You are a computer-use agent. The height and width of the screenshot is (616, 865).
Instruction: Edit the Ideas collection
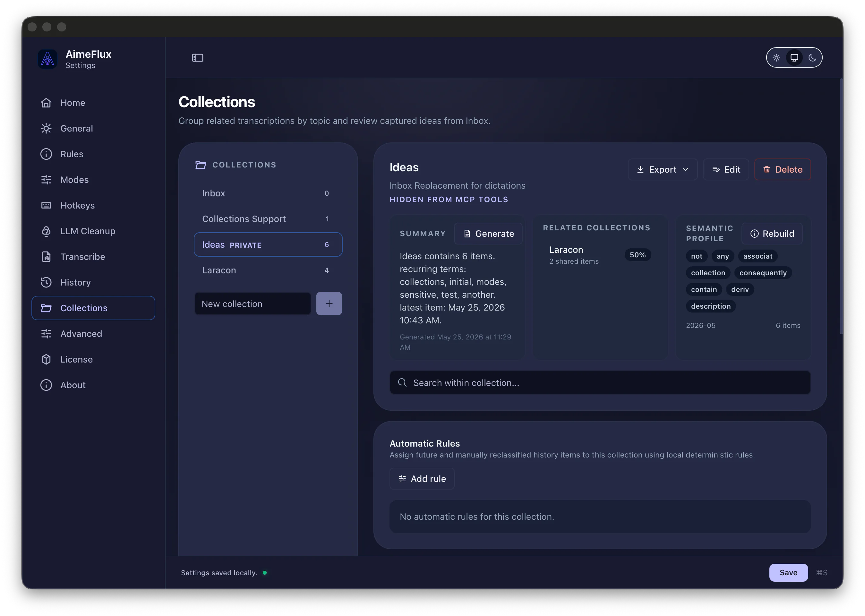pos(726,169)
